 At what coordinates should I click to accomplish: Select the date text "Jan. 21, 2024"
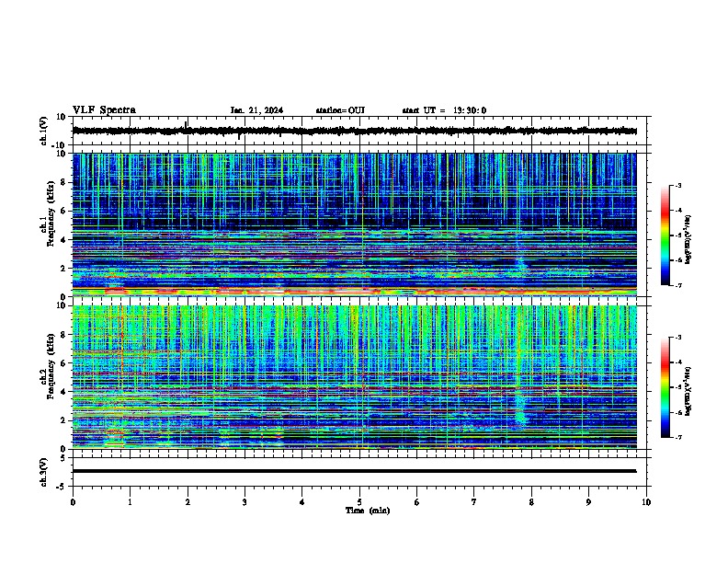coord(256,110)
